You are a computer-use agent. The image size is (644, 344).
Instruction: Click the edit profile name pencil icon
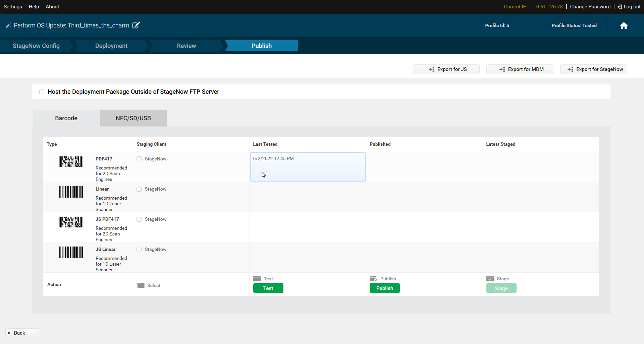[x=136, y=25]
